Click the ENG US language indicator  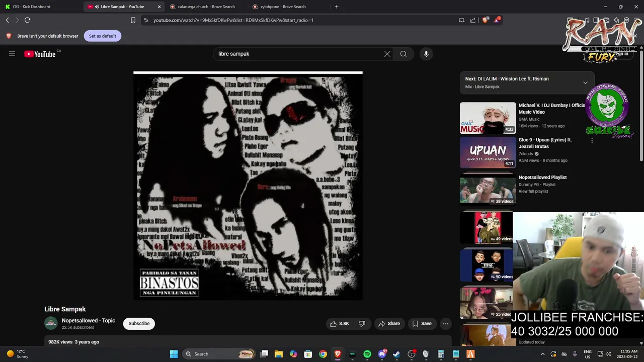click(x=587, y=354)
